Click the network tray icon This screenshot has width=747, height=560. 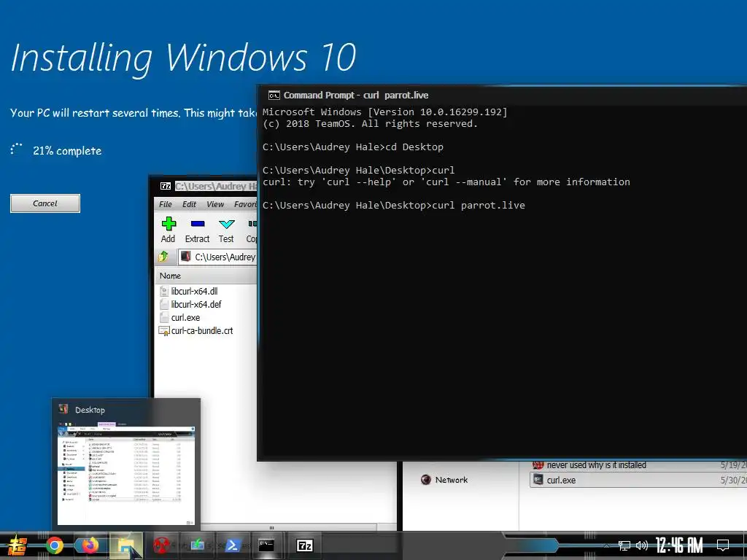tap(624, 545)
